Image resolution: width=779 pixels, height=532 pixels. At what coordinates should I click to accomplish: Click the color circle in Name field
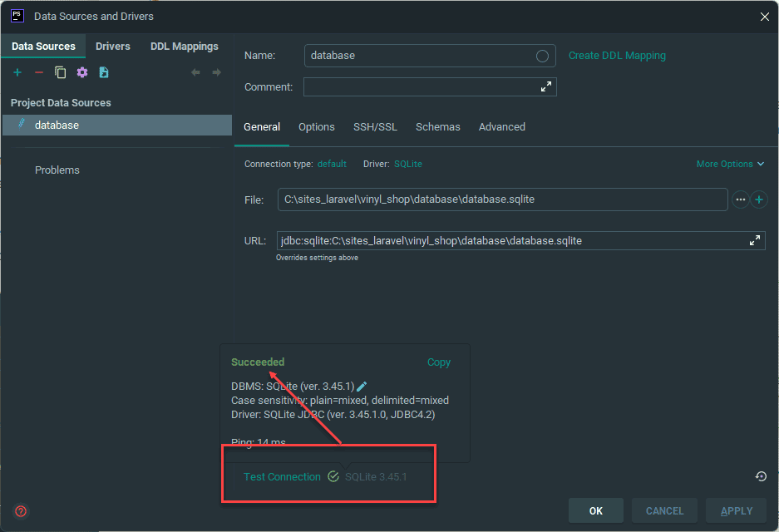pos(542,57)
